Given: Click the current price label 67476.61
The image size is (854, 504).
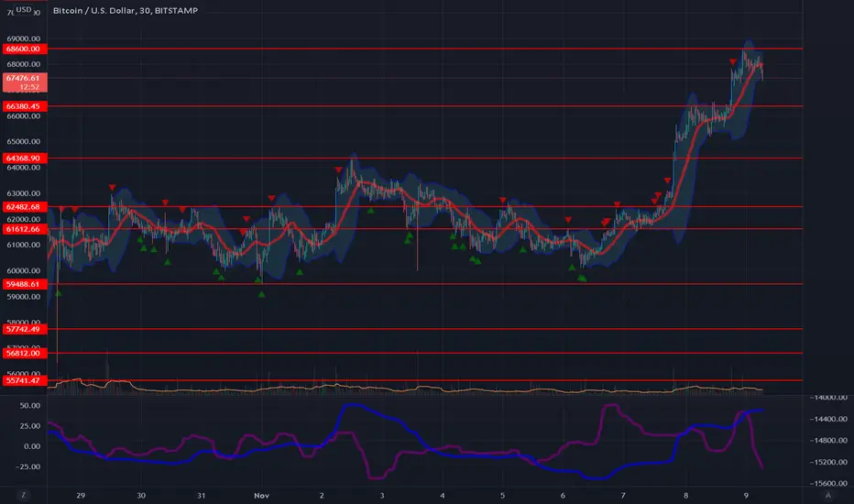Looking at the screenshot, I should point(25,82).
